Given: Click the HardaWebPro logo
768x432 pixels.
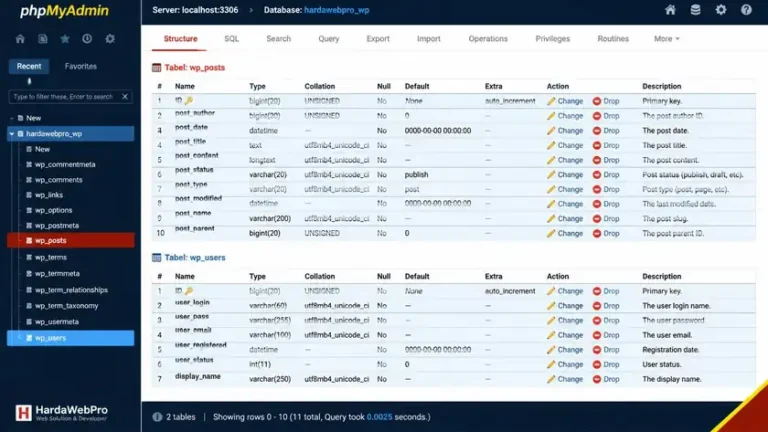Looking at the screenshot, I should 61,413.
